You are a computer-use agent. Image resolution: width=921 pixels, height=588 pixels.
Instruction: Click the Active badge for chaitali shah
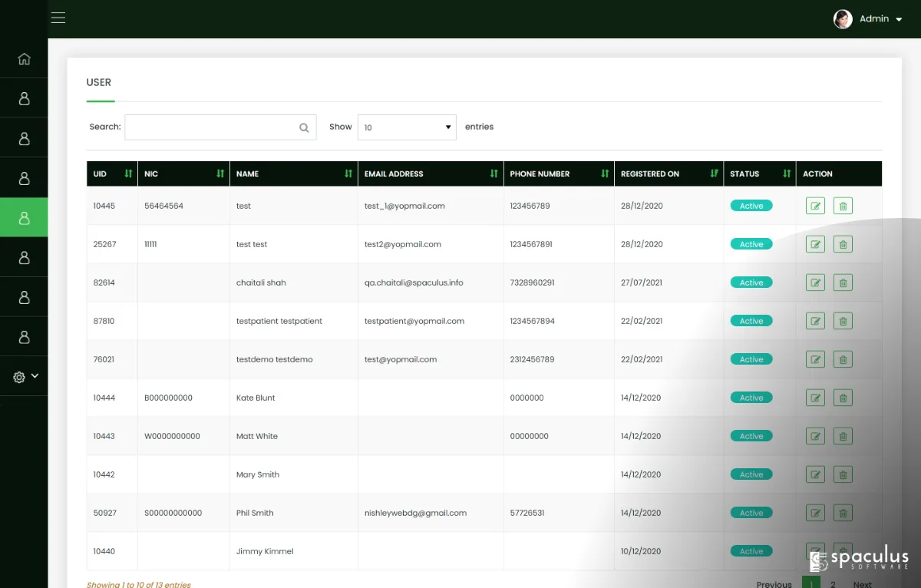point(751,282)
